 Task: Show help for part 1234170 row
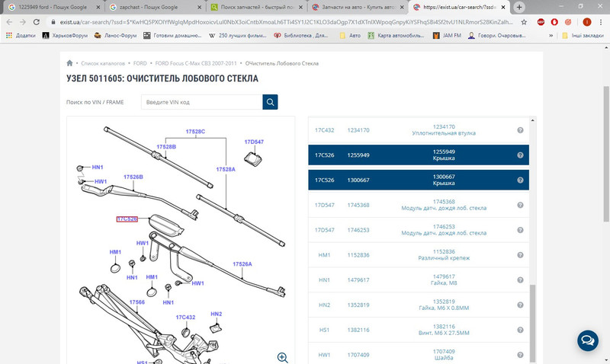point(520,130)
